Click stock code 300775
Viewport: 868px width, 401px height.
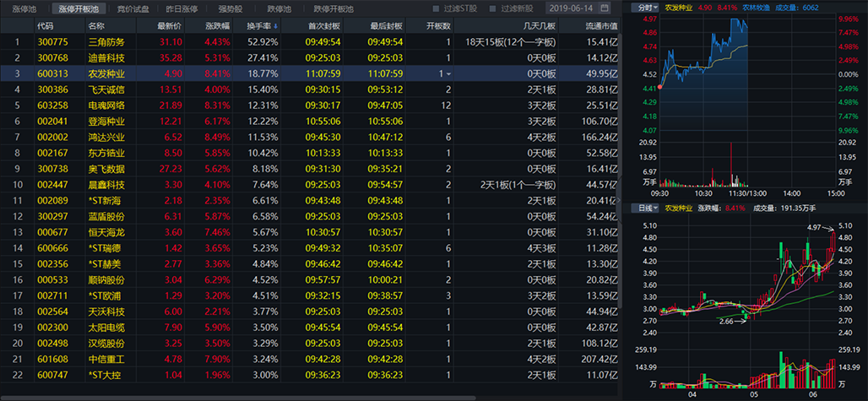click(x=52, y=42)
